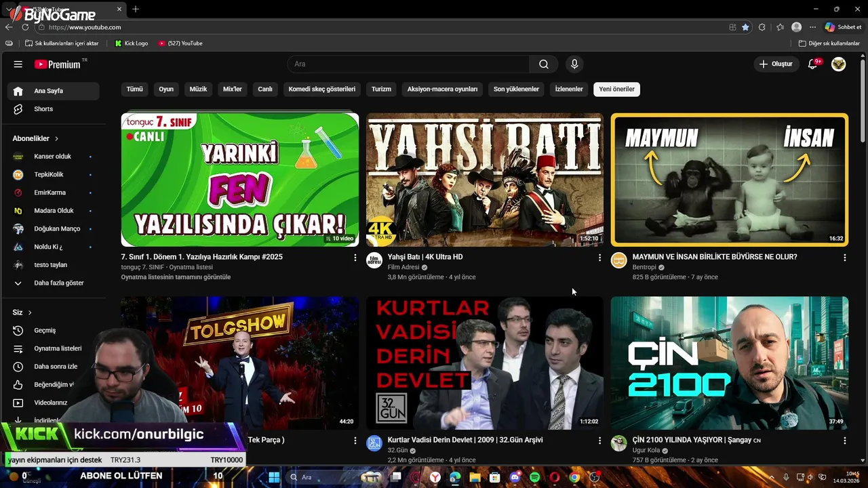The image size is (868, 488).
Task: Open Spotify from the taskbar
Action: coord(535,477)
